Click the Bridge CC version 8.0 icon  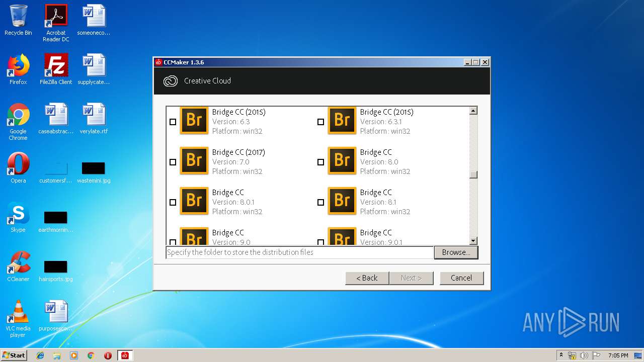pyautogui.click(x=342, y=161)
